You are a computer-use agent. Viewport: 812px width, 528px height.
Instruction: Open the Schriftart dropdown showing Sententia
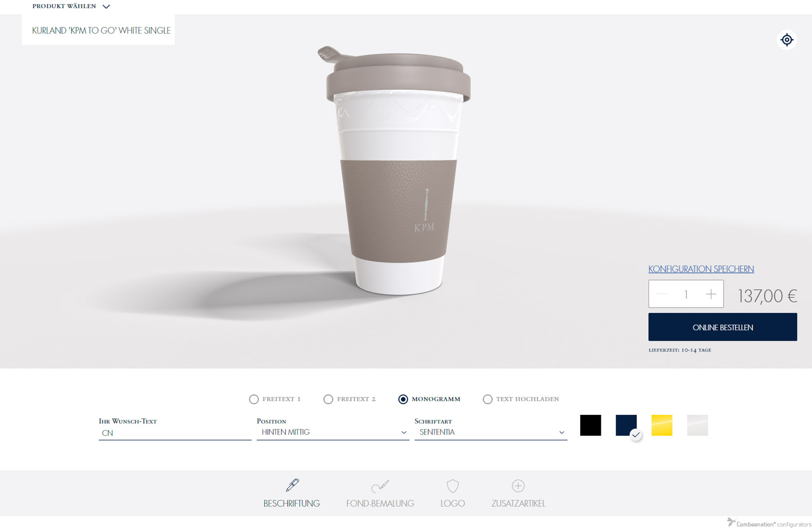coord(490,433)
